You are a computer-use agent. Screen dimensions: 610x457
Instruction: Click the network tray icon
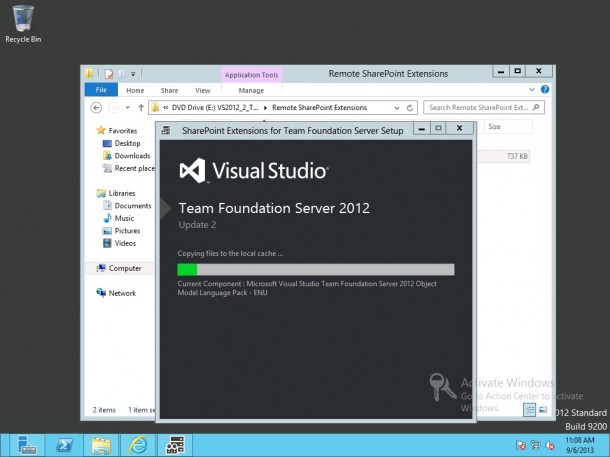tap(536, 445)
